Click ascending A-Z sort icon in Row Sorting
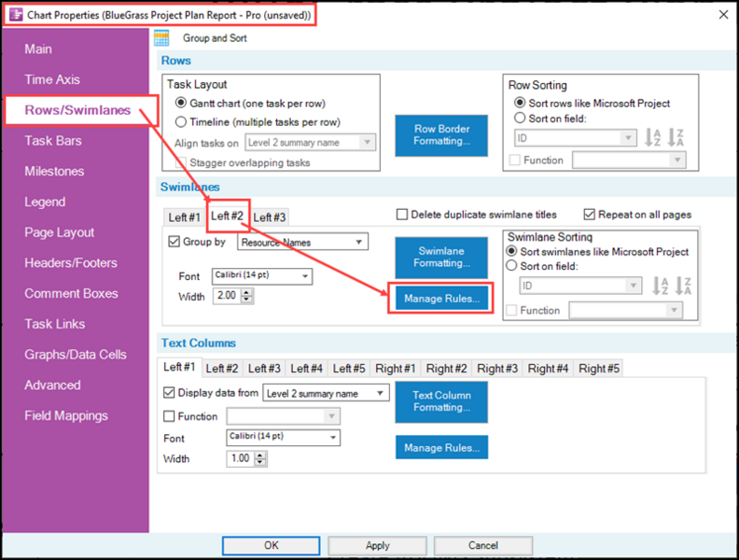Image resolution: width=739 pixels, height=560 pixels. point(653,137)
